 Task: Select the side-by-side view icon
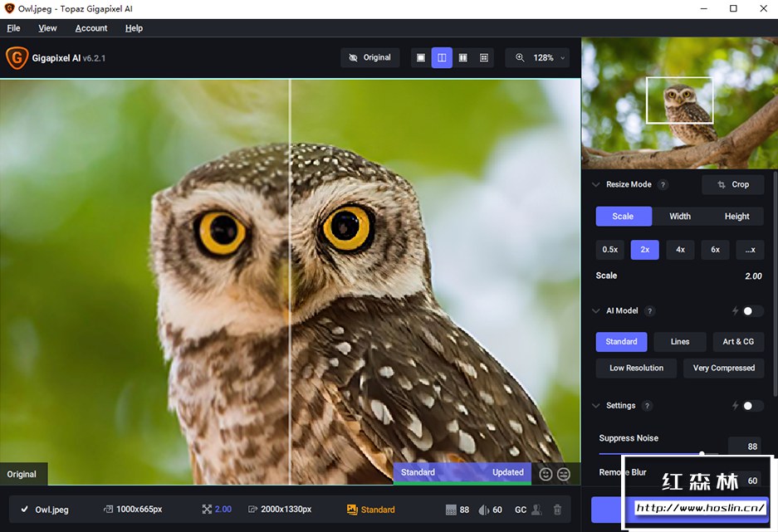click(462, 58)
